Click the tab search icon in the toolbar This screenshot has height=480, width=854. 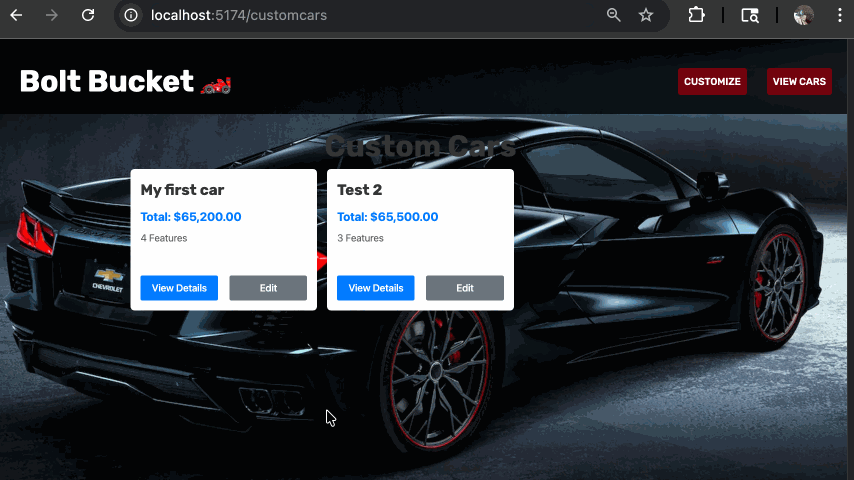(750, 15)
